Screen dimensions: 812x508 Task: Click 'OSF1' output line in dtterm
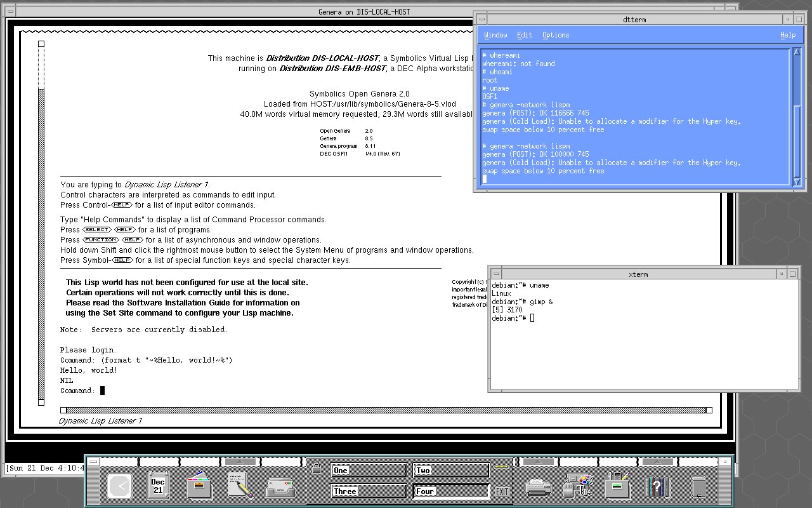click(490, 97)
